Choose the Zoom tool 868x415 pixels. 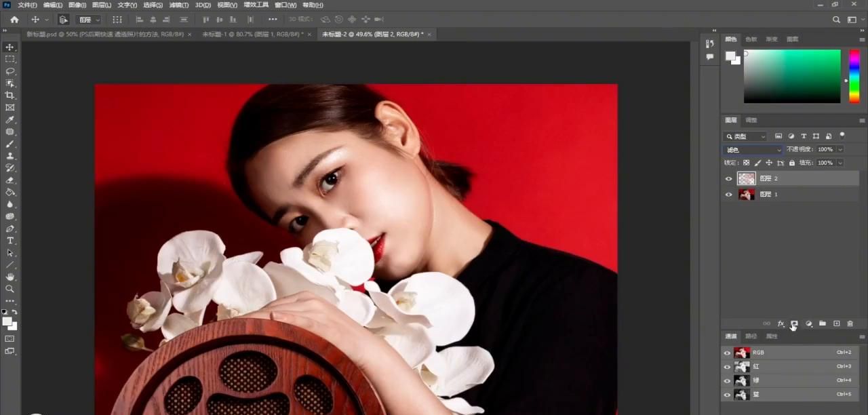(10, 289)
